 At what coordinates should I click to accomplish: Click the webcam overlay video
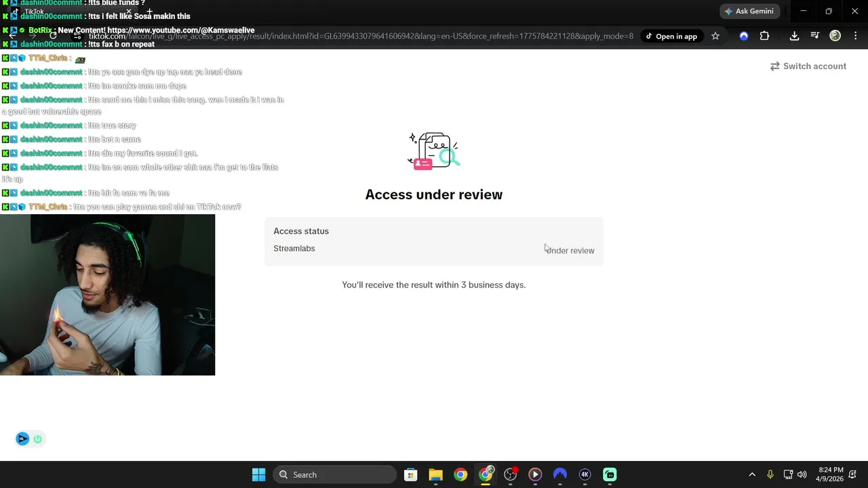(107, 295)
